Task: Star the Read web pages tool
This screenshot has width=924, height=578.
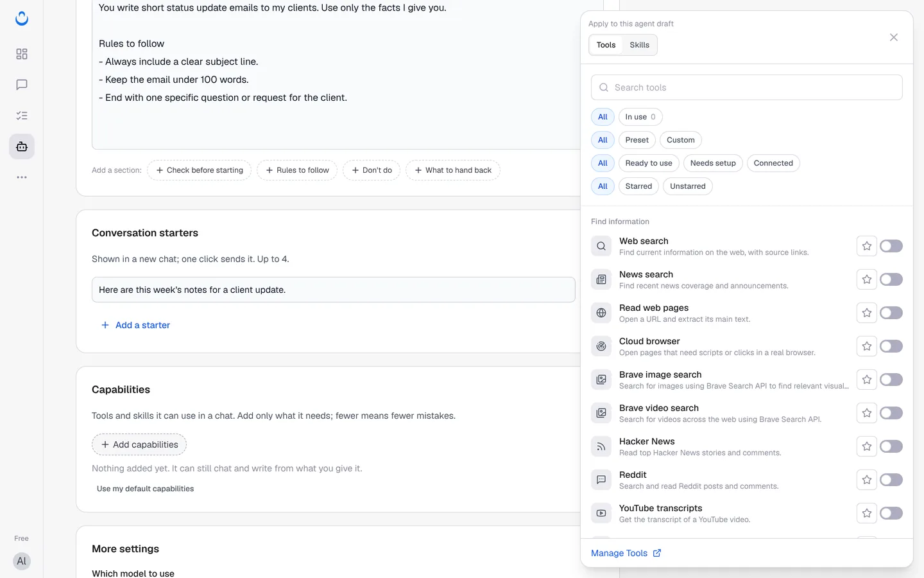Action: [867, 313]
